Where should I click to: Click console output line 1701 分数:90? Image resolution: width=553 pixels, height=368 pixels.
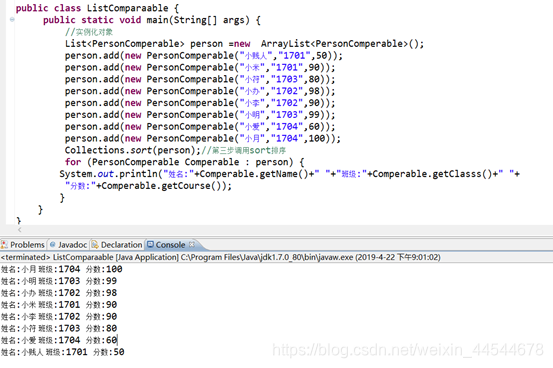coord(59,305)
